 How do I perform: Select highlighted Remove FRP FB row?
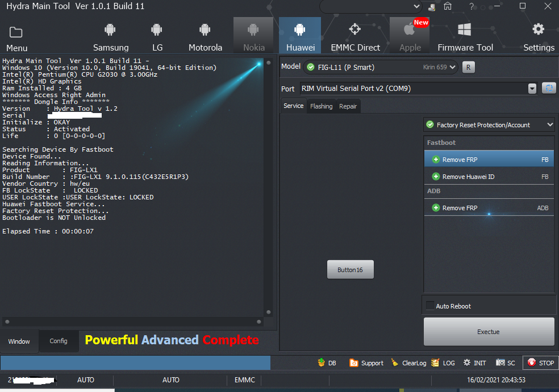pyautogui.click(x=489, y=159)
